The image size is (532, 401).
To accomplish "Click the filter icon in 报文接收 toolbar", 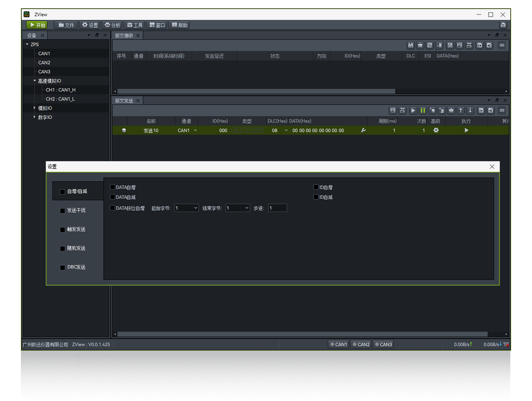I will [430, 45].
